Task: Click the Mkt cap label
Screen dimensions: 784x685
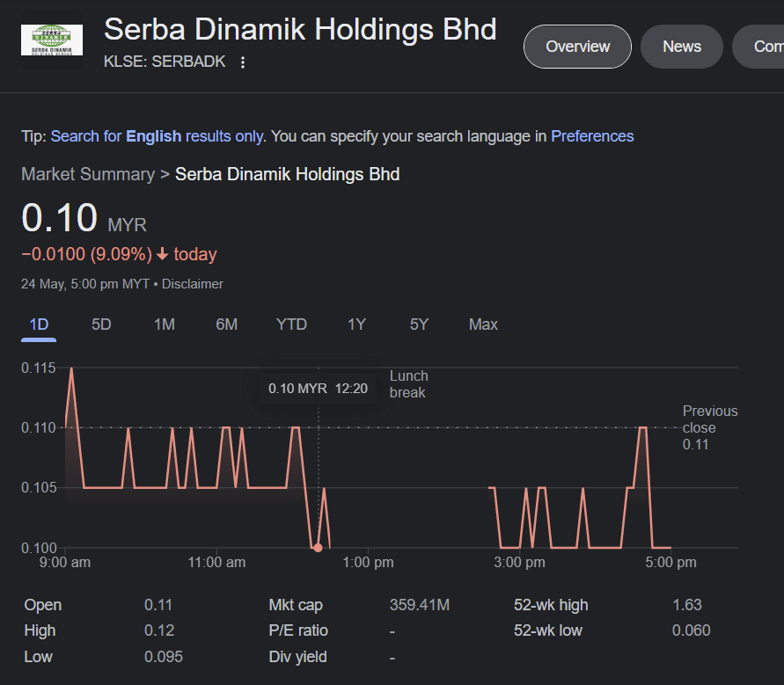Action: 296,605
